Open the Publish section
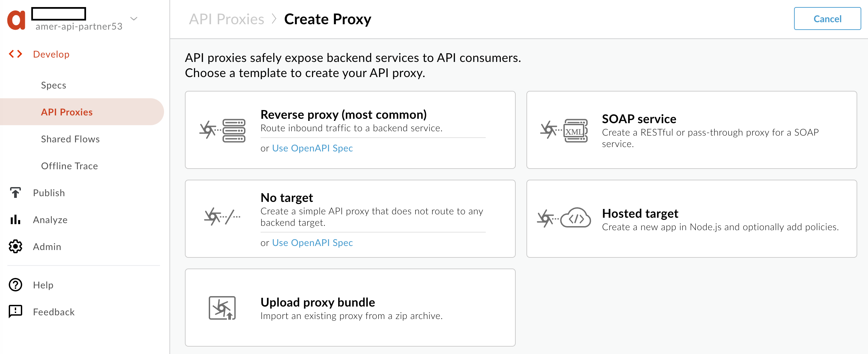Viewport: 868px width, 354px height. [49, 193]
